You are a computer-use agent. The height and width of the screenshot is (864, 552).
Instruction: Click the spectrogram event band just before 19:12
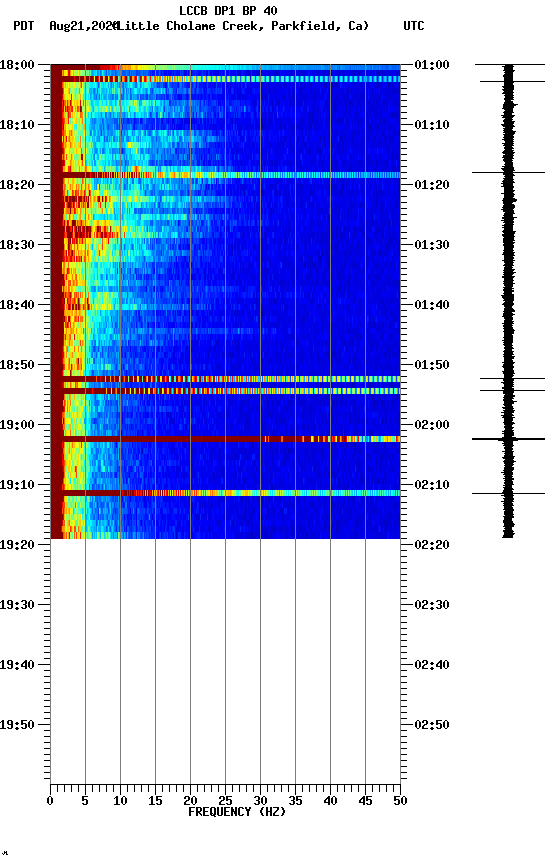coord(225,493)
